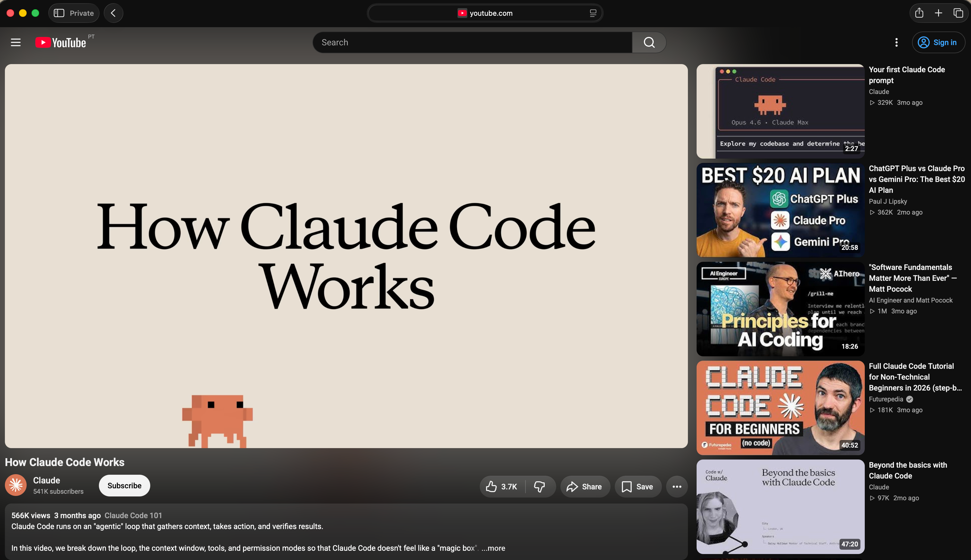Show the Safari tab overview
The image size is (971, 560).
(x=958, y=13)
